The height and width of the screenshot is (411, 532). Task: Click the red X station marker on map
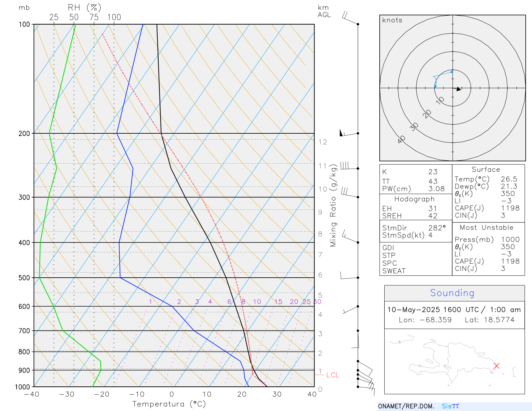point(496,366)
